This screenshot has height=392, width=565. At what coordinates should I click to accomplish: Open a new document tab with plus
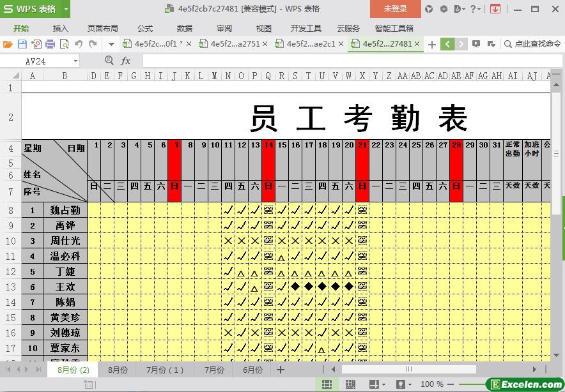pos(432,44)
